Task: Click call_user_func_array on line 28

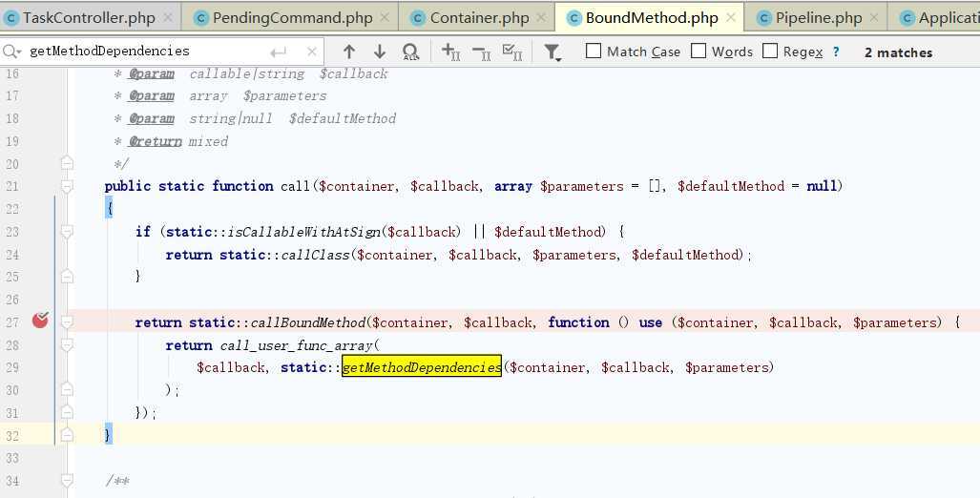Action: tap(297, 345)
